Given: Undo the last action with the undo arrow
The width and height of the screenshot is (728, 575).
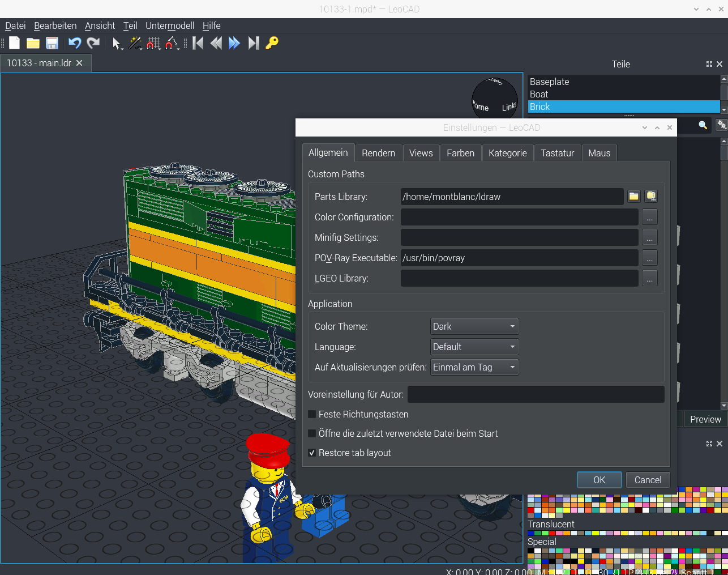Looking at the screenshot, I should [x=74, y=43].
